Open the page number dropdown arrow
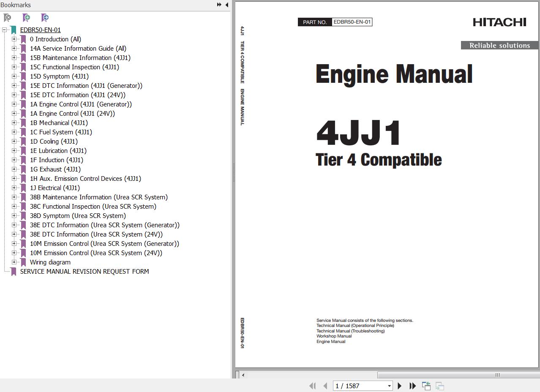The image size is (540, 392). tap(389, 386)
